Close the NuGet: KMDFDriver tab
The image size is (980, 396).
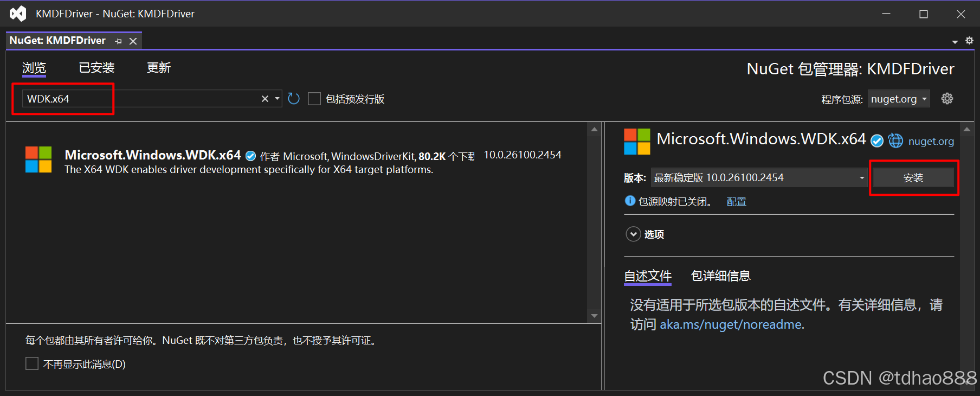(133, 41)
